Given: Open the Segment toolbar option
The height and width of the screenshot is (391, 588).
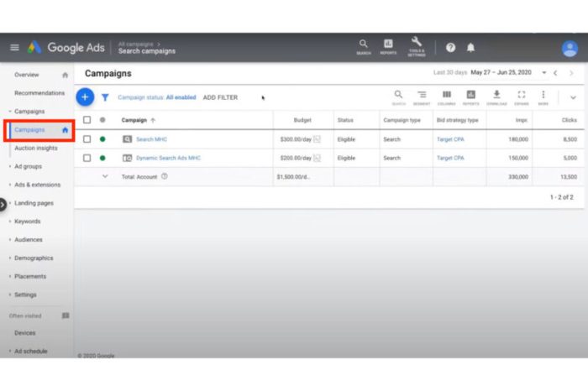Looking at the screenshot, I should 422,97.
